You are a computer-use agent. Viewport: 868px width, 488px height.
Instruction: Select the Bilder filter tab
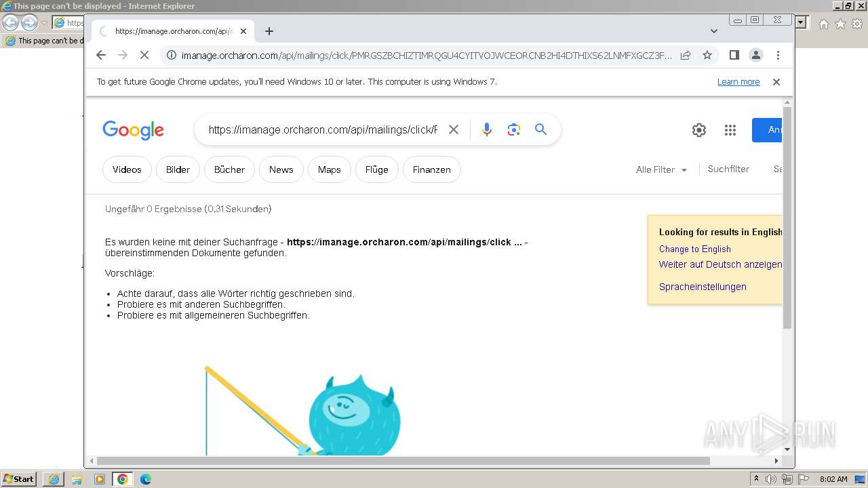point(178,169)
